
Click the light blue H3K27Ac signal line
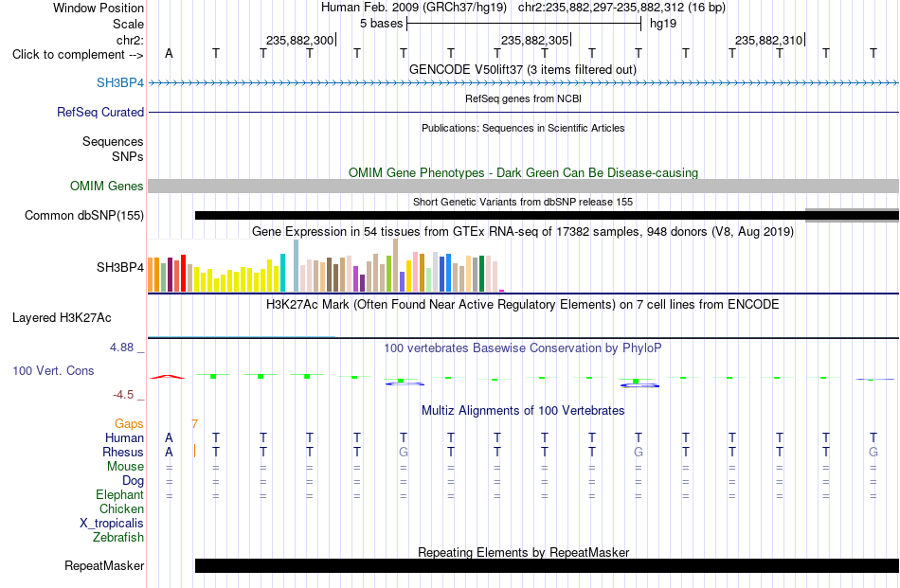(242, 337)
